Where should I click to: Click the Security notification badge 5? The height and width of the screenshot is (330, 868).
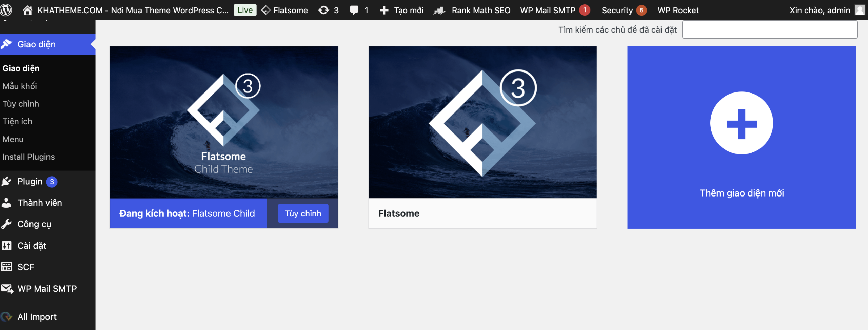641,10
